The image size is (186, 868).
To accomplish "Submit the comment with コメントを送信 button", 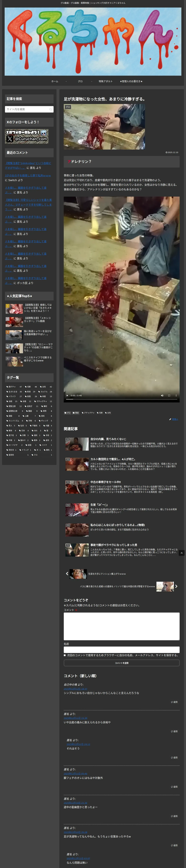I will click(122, 663).
